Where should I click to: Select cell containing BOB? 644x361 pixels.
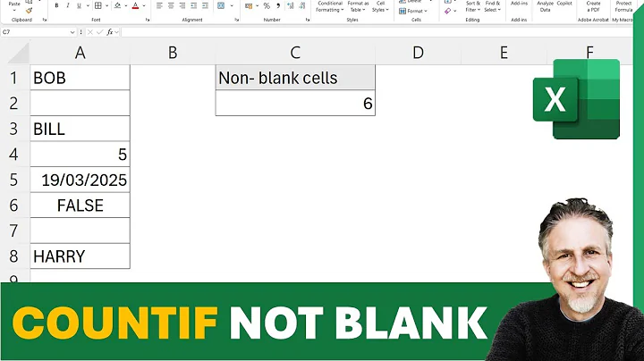coord(80,78)
